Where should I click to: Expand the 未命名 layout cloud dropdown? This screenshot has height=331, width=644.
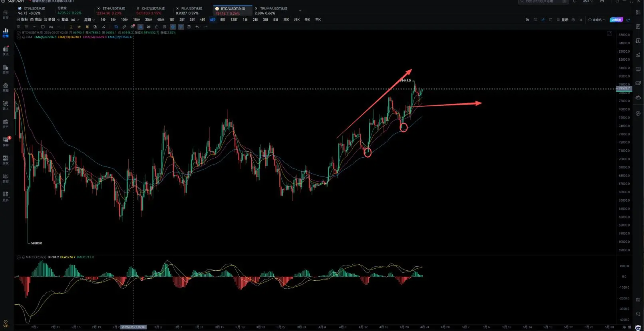click(596, 20)
